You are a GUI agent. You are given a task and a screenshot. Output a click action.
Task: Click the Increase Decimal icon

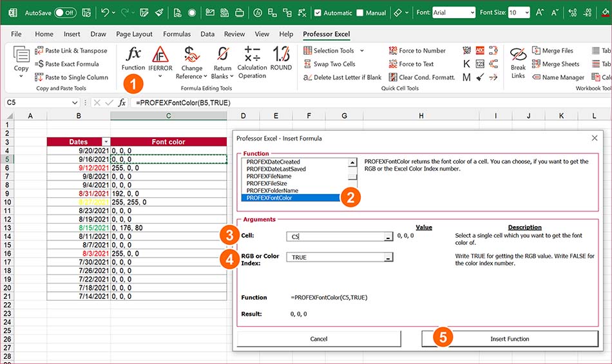[573, 12]
